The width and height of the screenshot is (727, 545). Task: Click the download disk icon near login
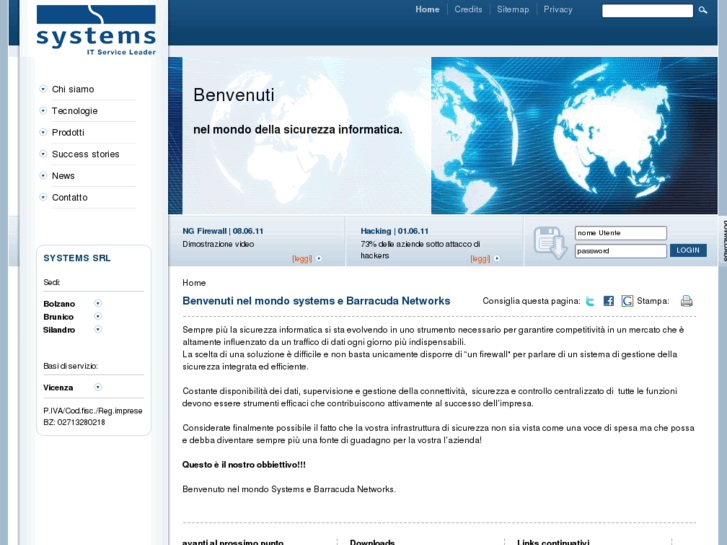click(x=550, y=242)
